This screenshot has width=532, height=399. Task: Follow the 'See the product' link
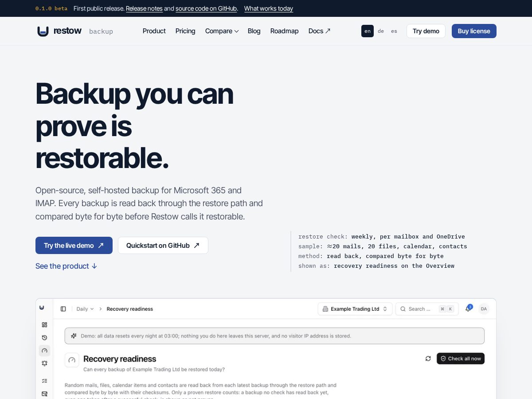tap(66, 266)
